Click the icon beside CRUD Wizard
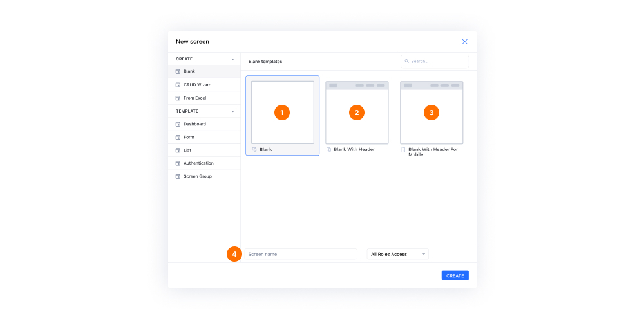The width and height of the screenshot is (644, 319). click(x=178, y=85)
